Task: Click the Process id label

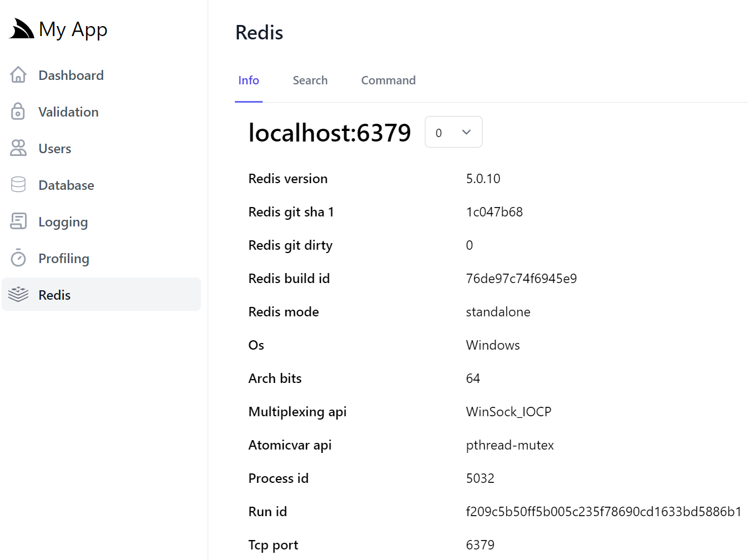Action: click(278, 478)
